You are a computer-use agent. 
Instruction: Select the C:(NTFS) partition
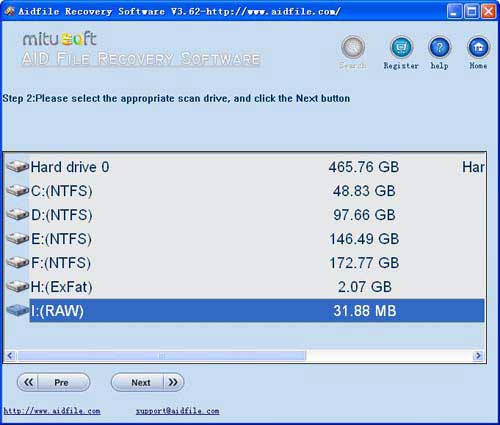pos(245,191)
